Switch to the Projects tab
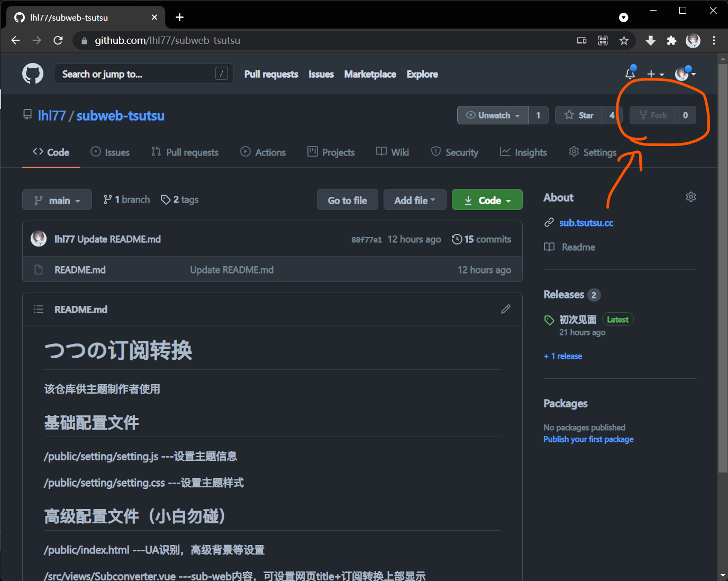Viewport: 728px width, 581px height. (331, 152)
